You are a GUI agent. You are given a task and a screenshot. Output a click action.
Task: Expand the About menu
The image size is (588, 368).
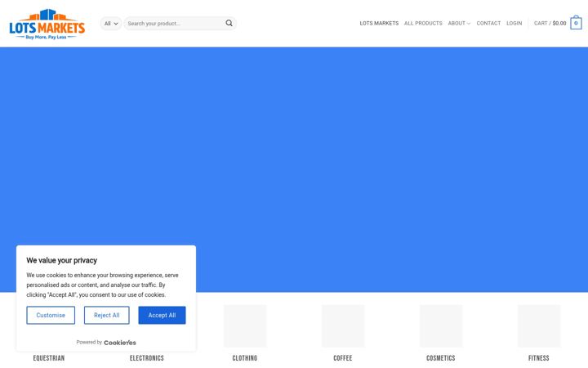[459, 23]
